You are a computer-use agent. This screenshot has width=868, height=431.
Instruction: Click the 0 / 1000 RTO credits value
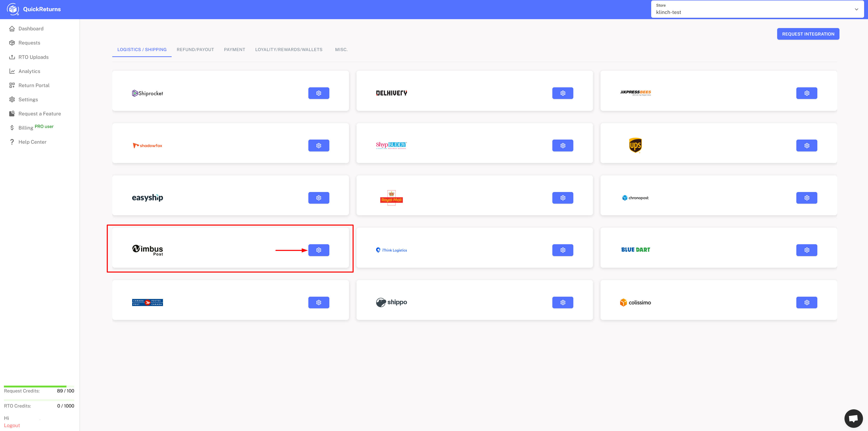coord(66,406)
